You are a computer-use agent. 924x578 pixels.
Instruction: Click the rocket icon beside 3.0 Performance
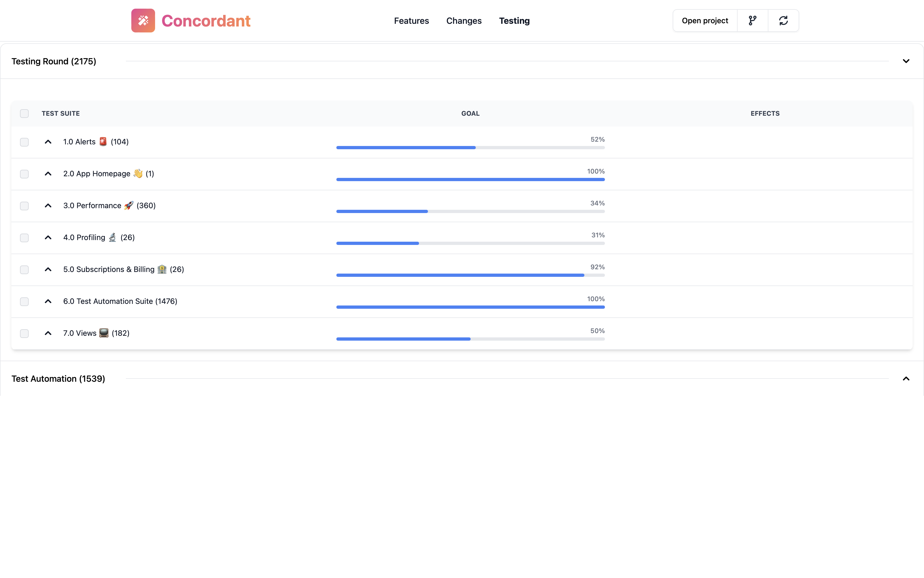coord(129,205)
